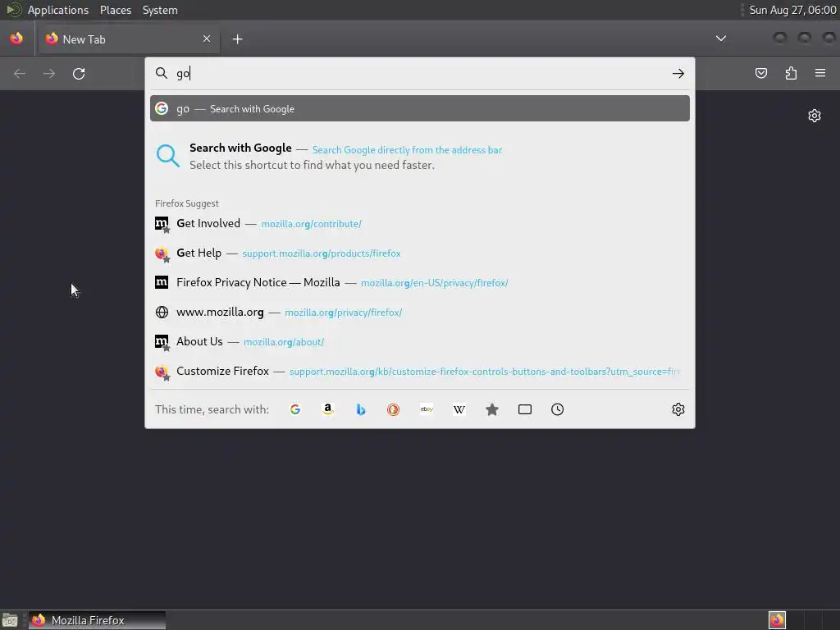Open the Applications menu

[58, 10]
